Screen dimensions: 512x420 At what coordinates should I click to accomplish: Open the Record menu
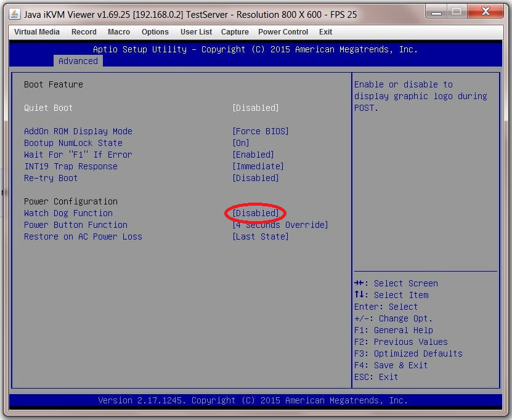(x=84, y=32)
